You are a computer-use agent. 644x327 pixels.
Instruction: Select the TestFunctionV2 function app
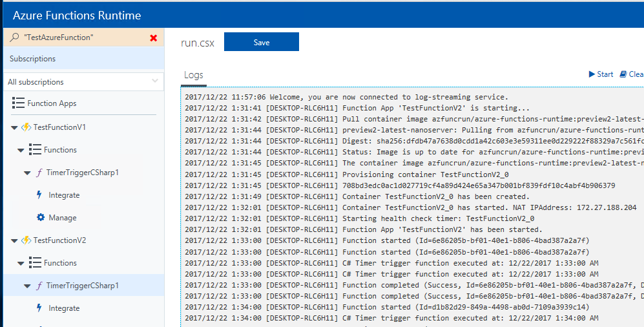tap(59, 240)
